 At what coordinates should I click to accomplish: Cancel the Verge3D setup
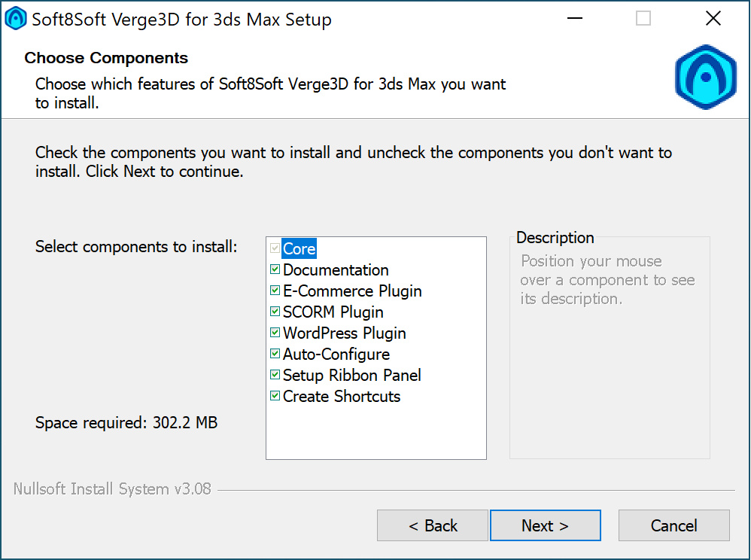click(674, 525)
